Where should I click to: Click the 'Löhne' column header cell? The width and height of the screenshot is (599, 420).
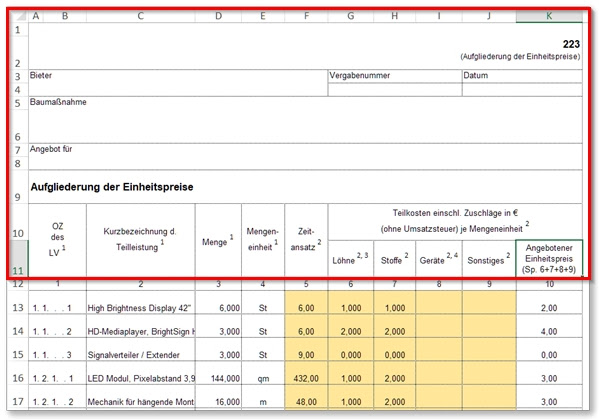[351, 259]
